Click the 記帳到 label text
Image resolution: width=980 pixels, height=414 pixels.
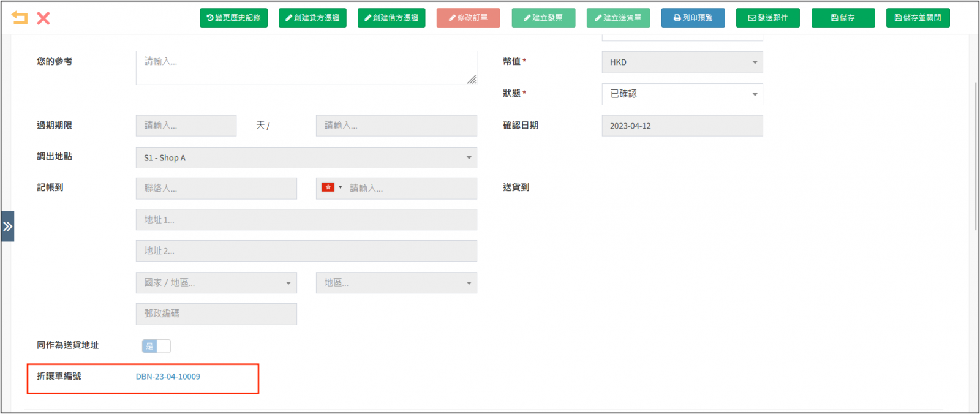(50, 187)
